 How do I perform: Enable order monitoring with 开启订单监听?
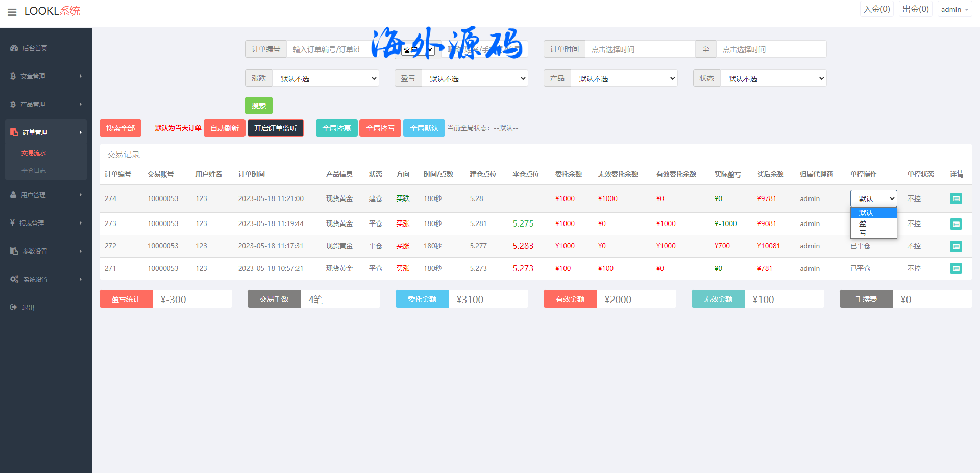click(x=275, y=128)
